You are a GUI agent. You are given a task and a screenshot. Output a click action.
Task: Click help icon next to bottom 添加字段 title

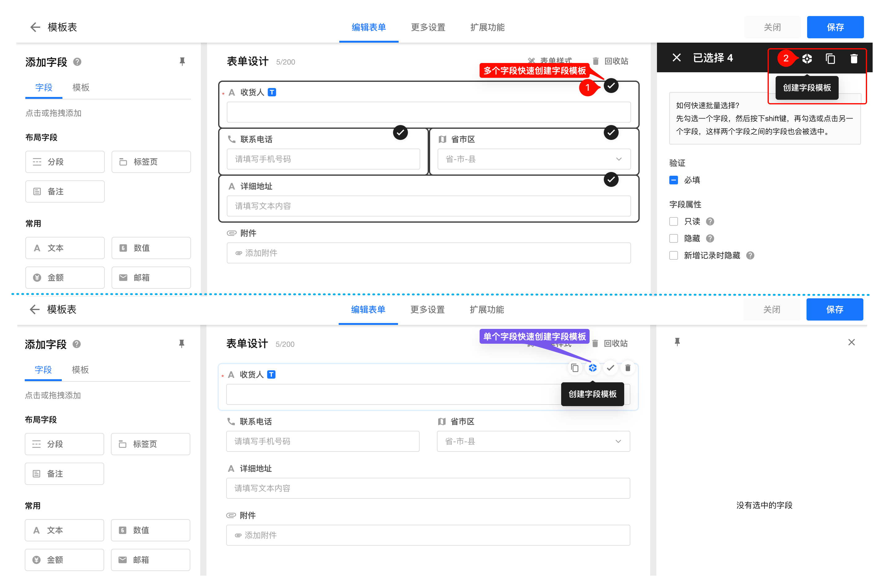coord(77,344)
